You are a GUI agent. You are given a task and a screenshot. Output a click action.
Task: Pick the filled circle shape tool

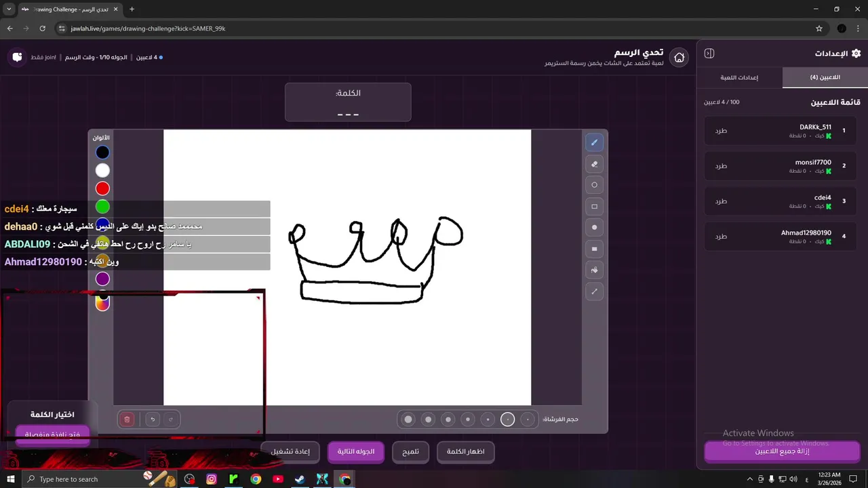tap(595, 228)
